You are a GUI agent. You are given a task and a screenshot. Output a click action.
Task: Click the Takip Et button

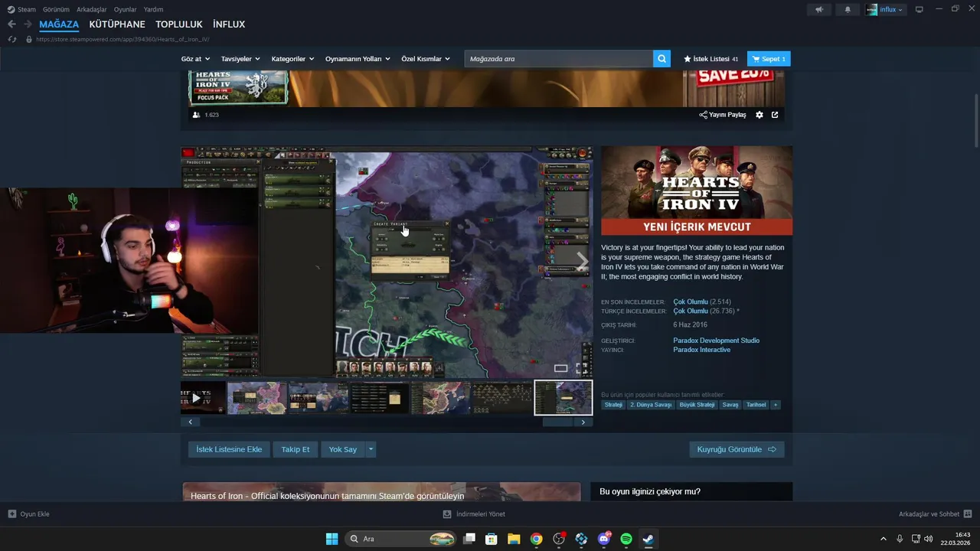click(x=296, y=449)
